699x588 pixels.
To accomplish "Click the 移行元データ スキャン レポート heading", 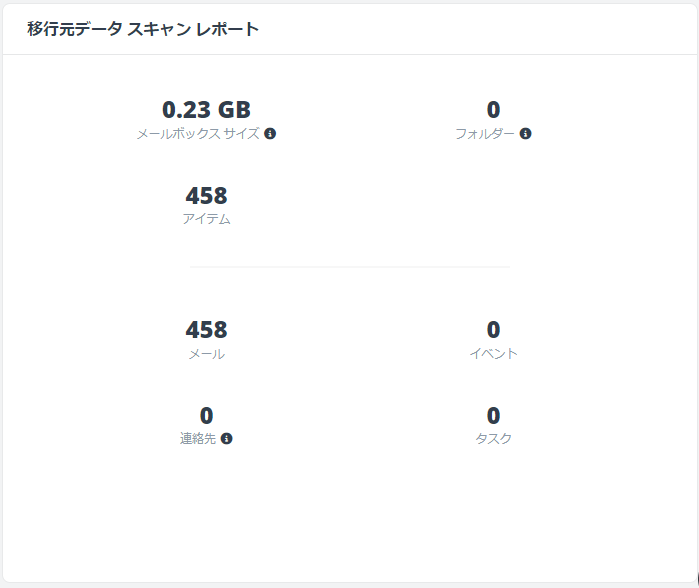I will click(143, 29).
